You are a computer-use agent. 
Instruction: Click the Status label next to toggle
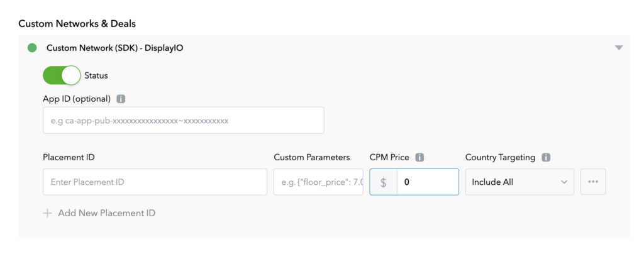96,75
